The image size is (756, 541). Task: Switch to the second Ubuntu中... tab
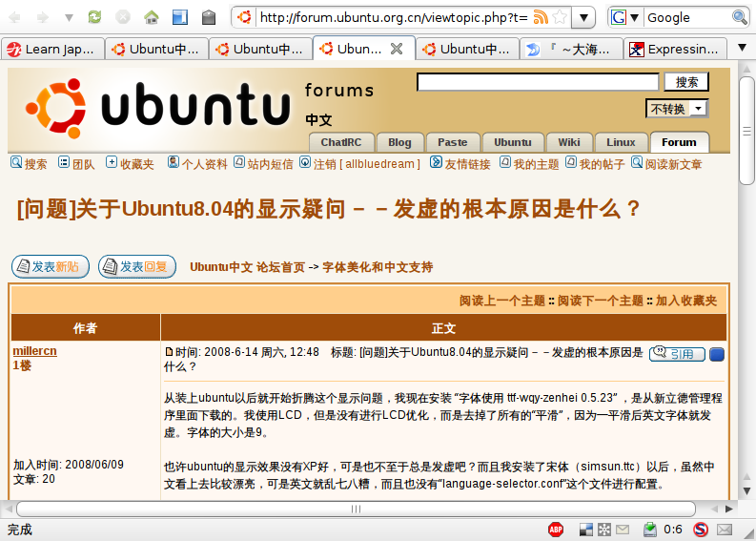[x=261, y=49]
